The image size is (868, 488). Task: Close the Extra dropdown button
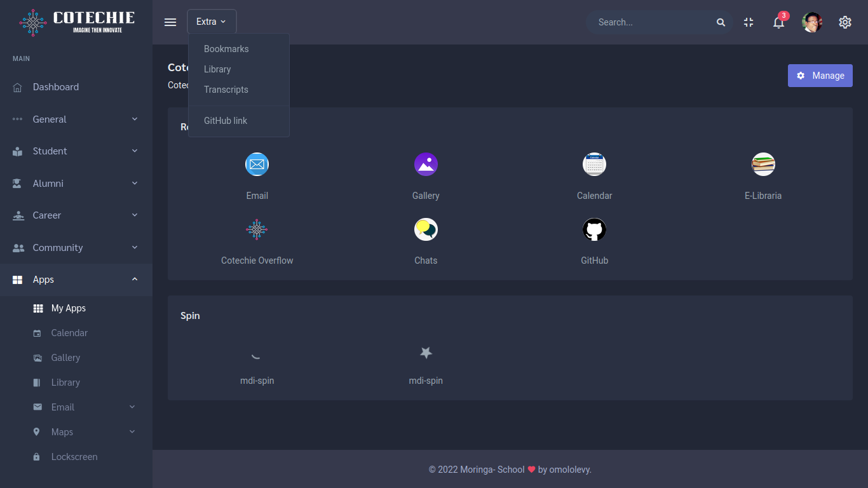(x=212, y=22)
